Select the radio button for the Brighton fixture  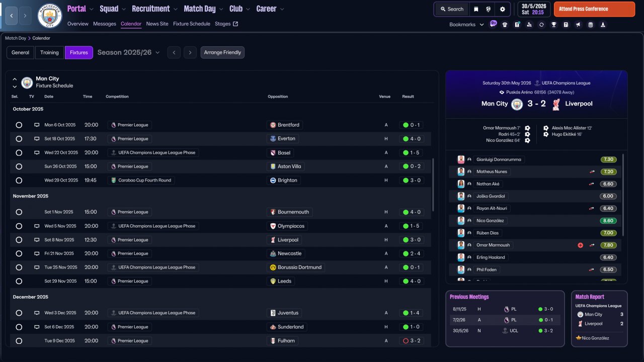coord(19,180)
